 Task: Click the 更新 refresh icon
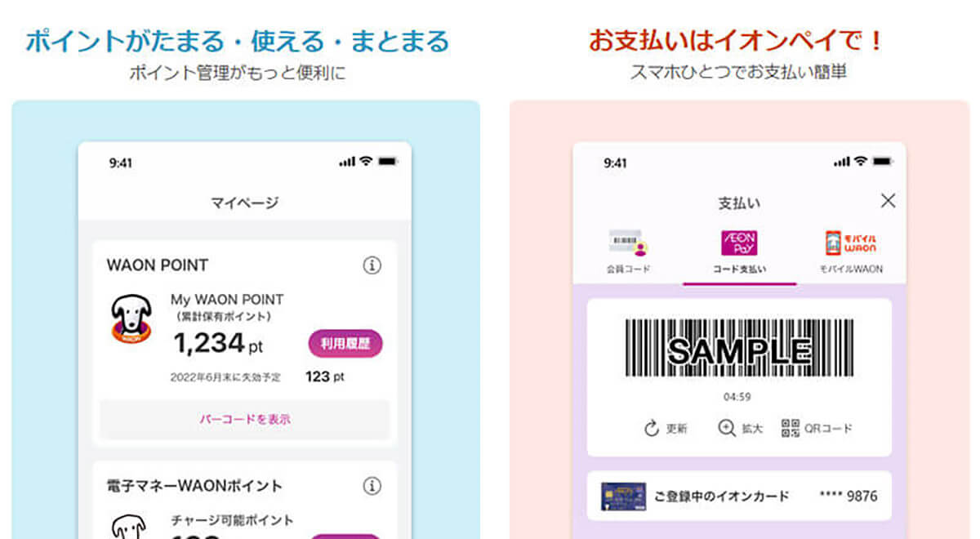tap(652, 429)
